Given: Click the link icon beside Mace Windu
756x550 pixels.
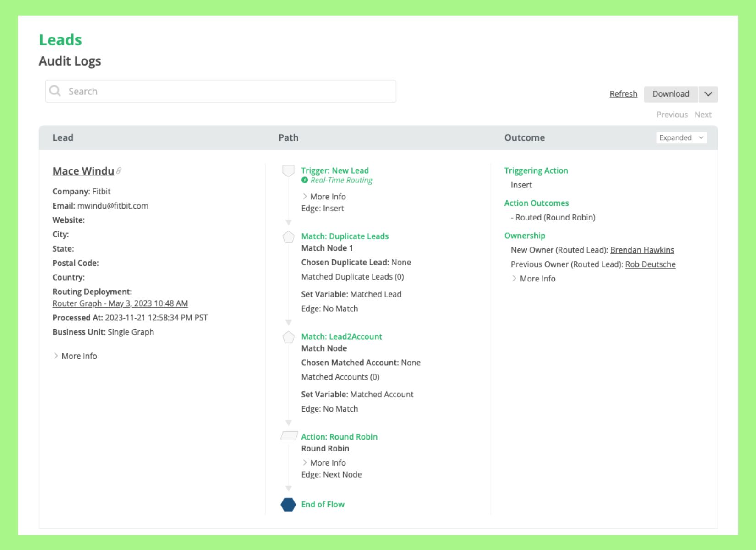Looking at the screenshot, I should pos(119,170).
